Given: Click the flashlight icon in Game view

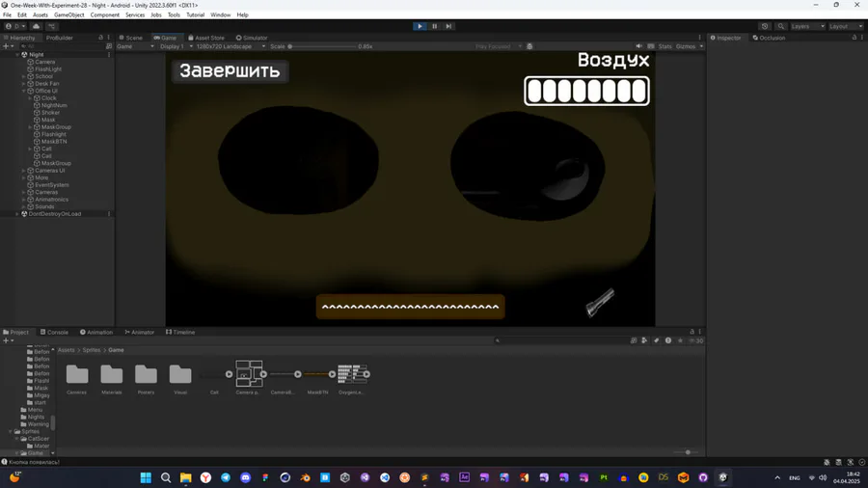Looking at the screenshot, I should 601,303.
